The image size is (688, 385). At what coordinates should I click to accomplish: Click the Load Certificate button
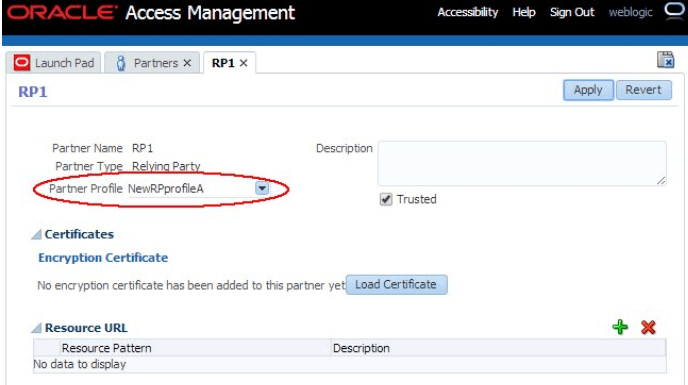396,284
